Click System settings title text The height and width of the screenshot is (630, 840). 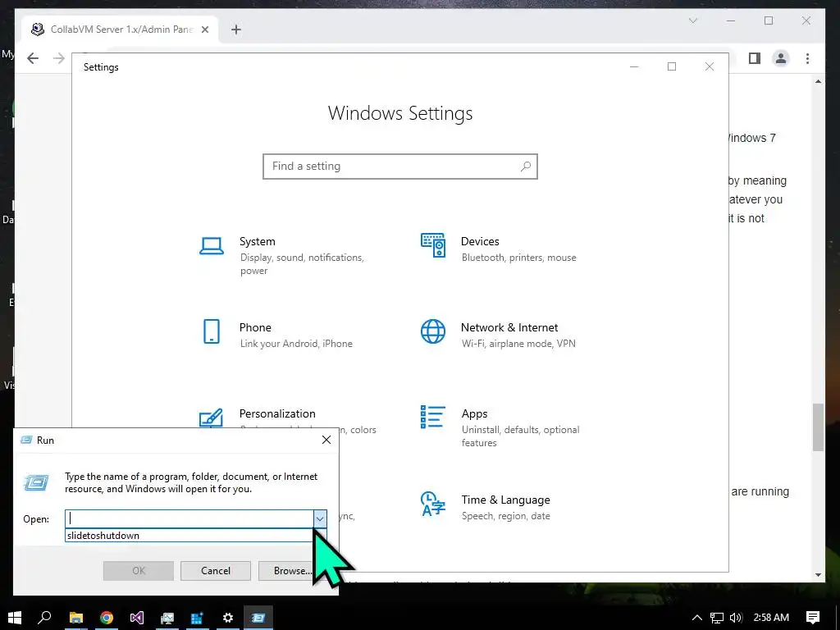[257, 242]
